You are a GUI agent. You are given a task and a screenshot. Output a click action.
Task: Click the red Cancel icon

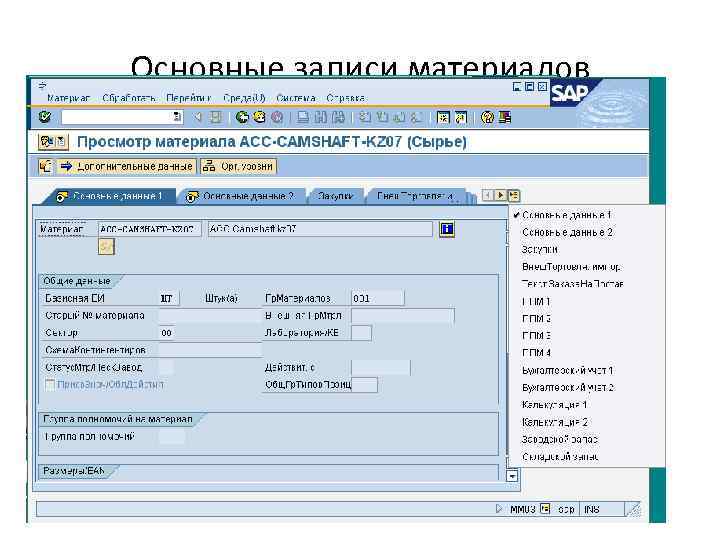(277, 118)
